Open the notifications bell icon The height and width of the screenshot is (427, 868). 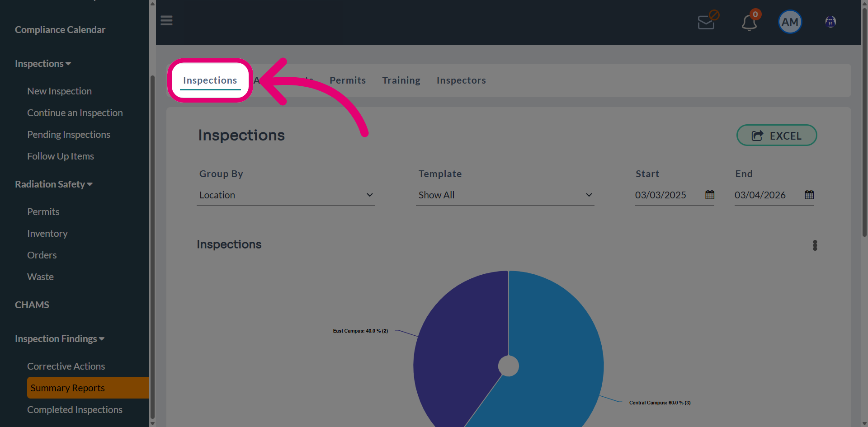click(749, 22)
